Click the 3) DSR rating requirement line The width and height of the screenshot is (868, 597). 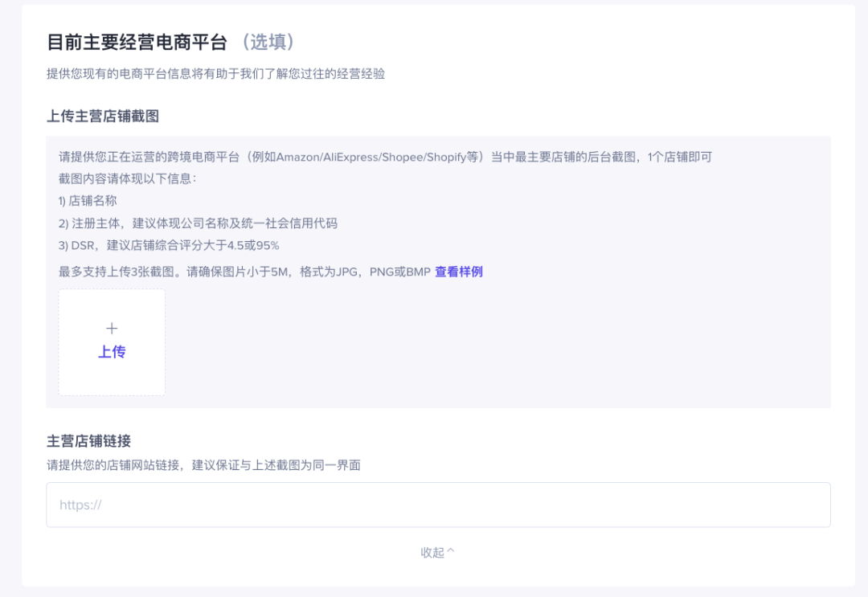point(169,246)
